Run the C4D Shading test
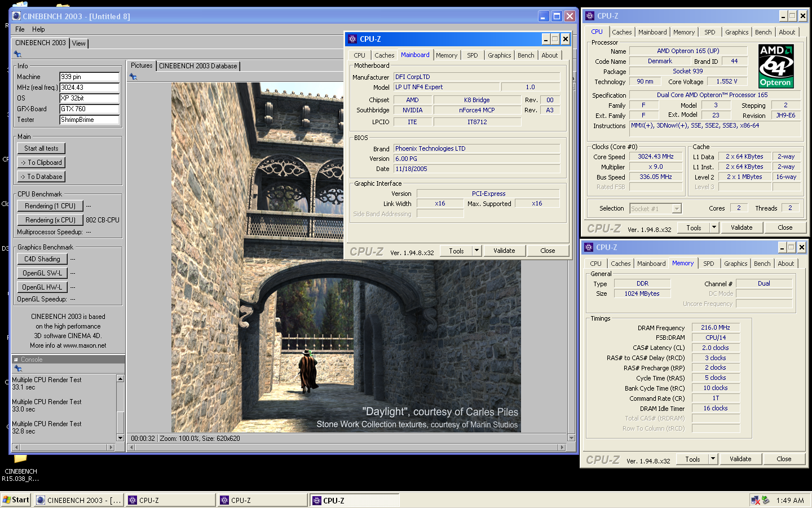The width and height of the screenshot is (812, 508). [42, 259]
